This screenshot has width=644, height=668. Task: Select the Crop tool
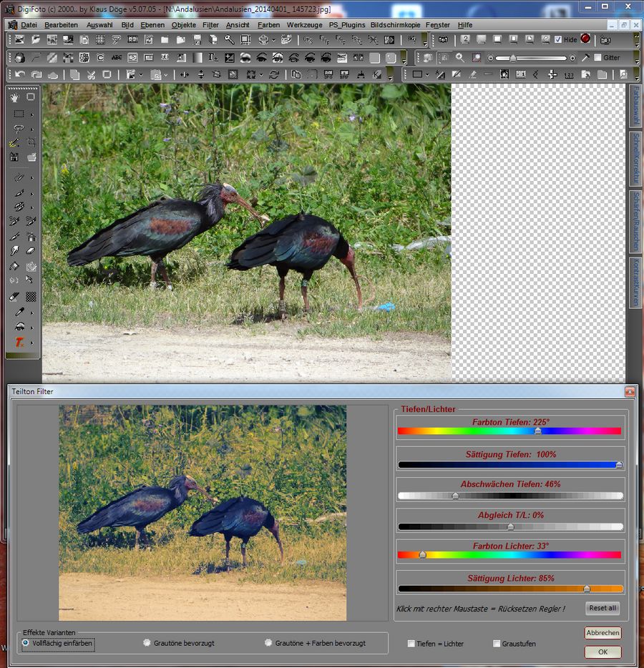[31, 143]
